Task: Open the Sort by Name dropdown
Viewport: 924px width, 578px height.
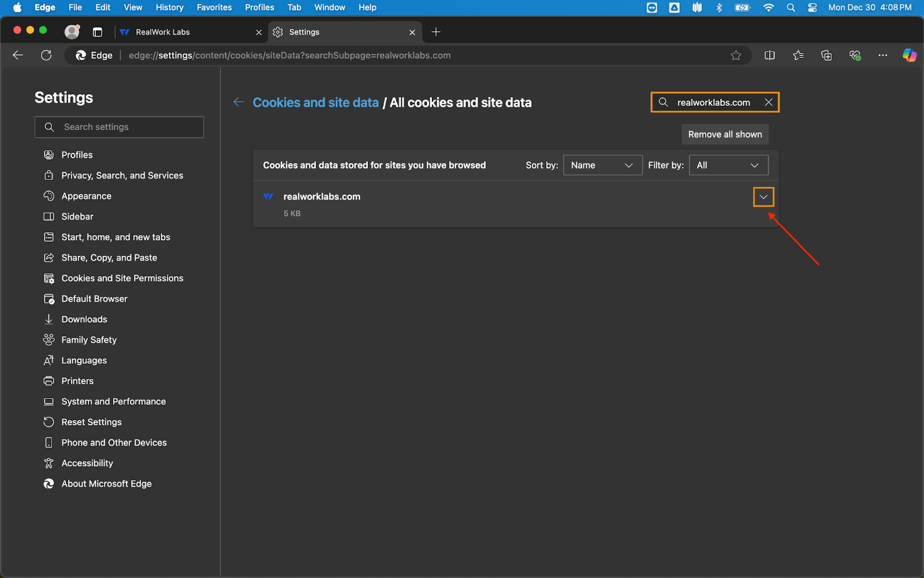Action: click(602, 165)
